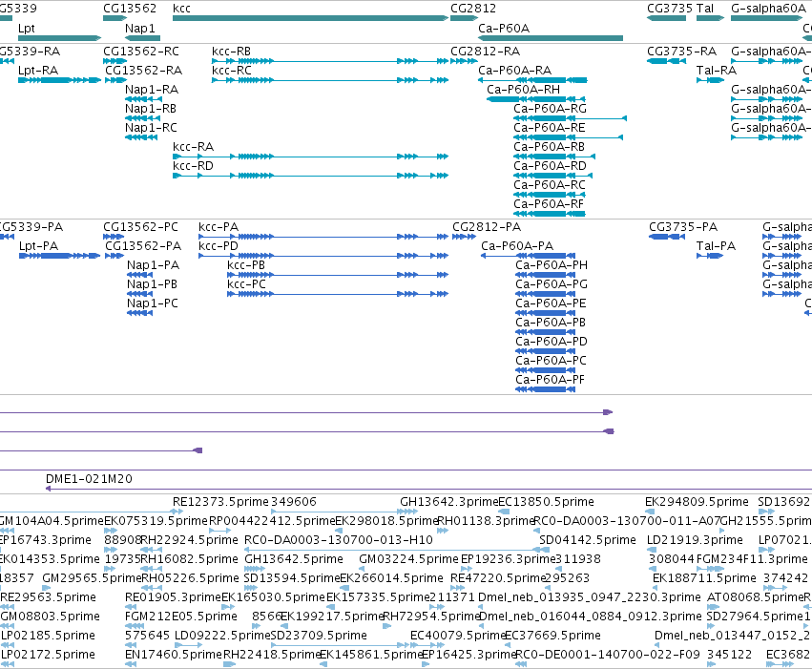Select the EN17460.5prime EST
Image resolution: width=812 pixels, height=669 pixels.
click(x=131, y=664)
